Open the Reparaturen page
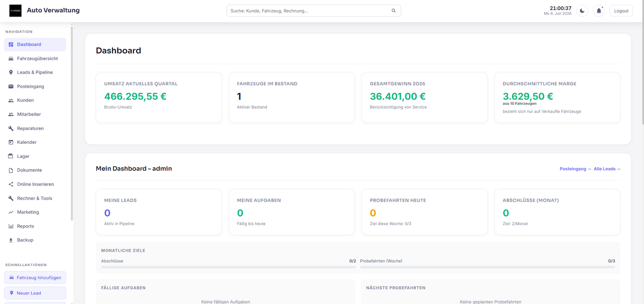Image resolution: width=644 pixels, height=304 pixels. [35, 128]
